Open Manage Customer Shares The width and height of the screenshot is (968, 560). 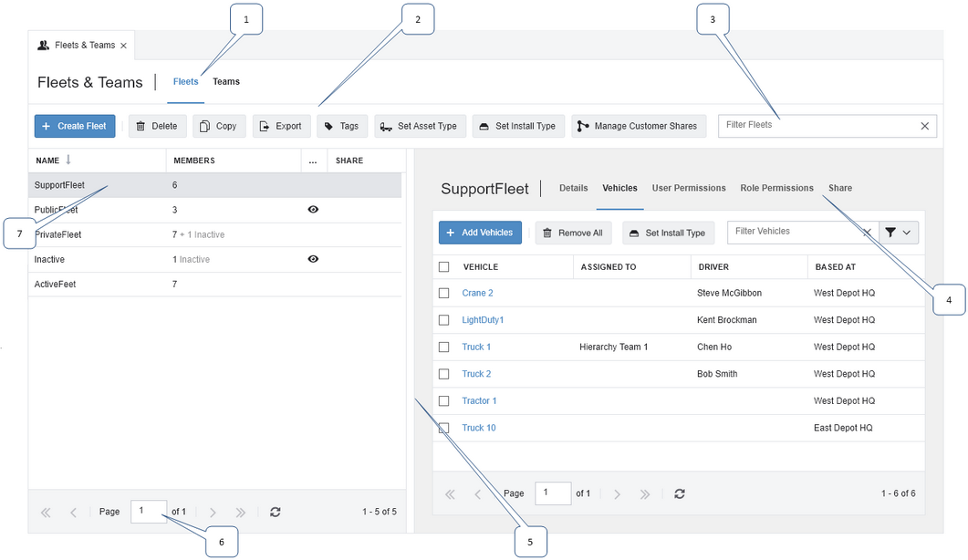(639, 126)
